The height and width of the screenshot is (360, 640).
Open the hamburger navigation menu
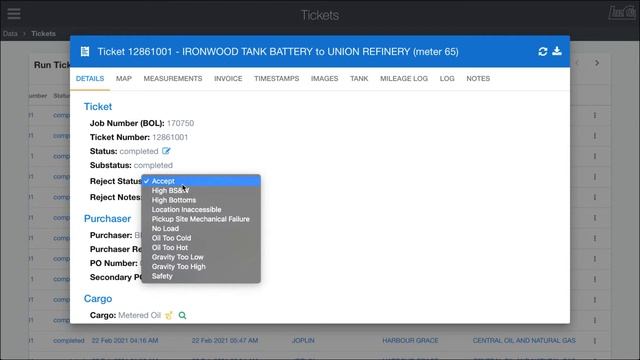pyautogui.click(x=13, y=13)
